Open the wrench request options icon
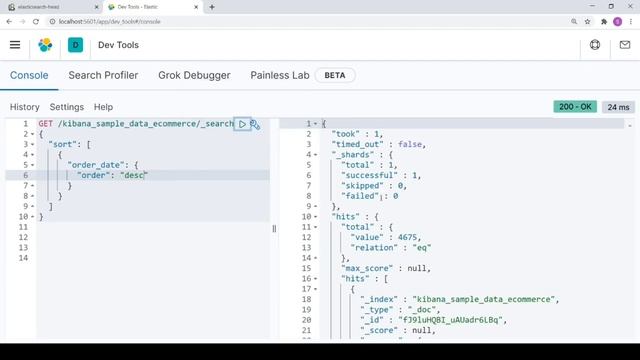Screen dimensions: 640x360 point(255,124)
